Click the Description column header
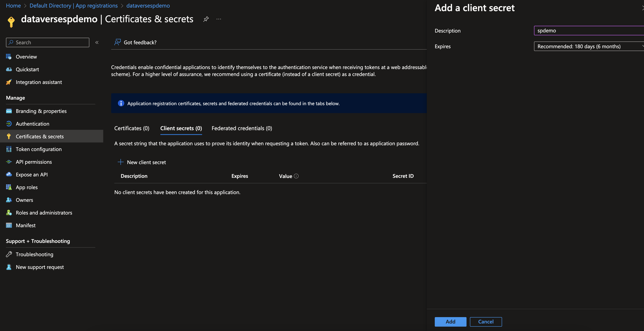 [134, 176]
